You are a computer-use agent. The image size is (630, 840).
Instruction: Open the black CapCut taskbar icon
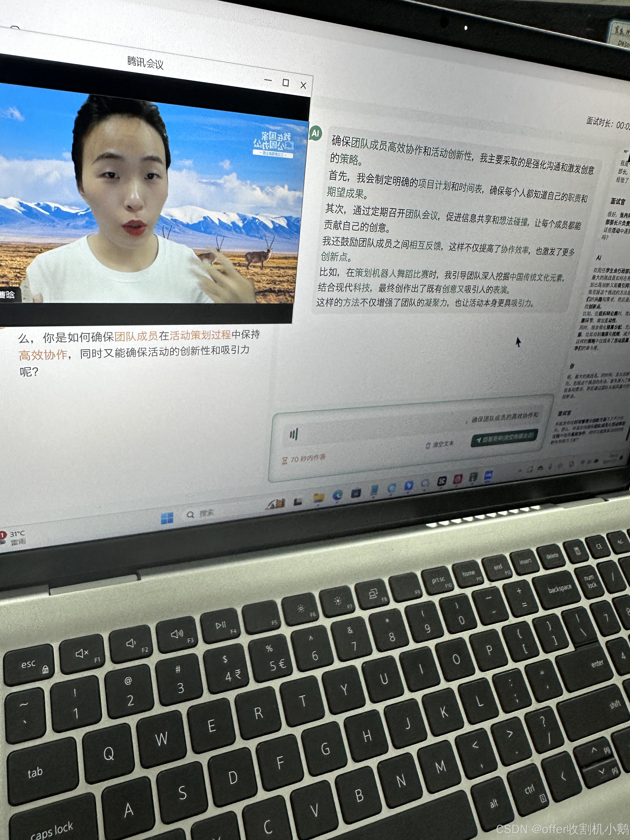(x=442, y=481)
